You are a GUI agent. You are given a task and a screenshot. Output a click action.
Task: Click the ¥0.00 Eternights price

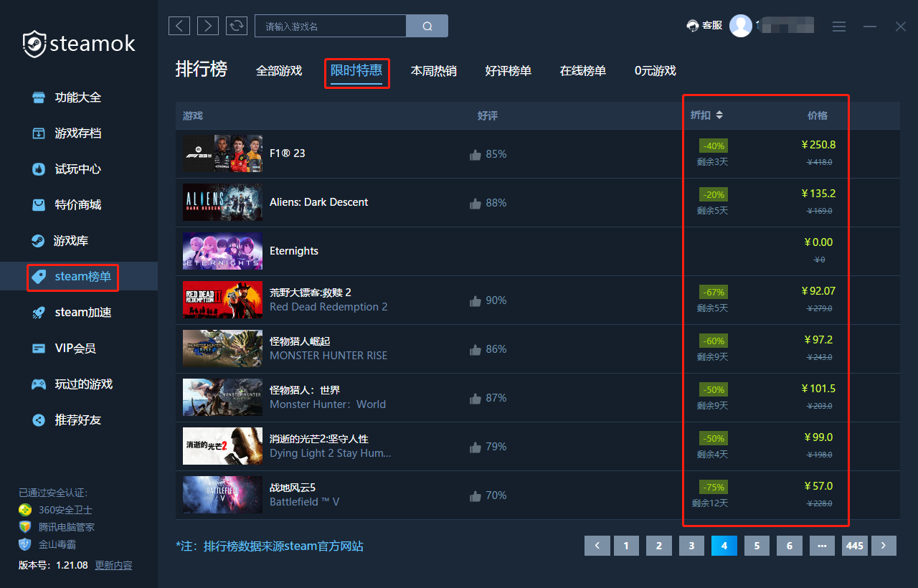click(818, 242)
